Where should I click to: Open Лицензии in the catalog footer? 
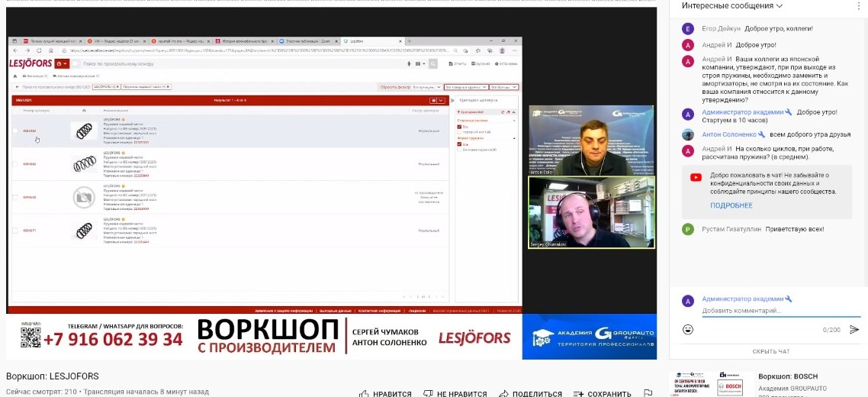416,311
